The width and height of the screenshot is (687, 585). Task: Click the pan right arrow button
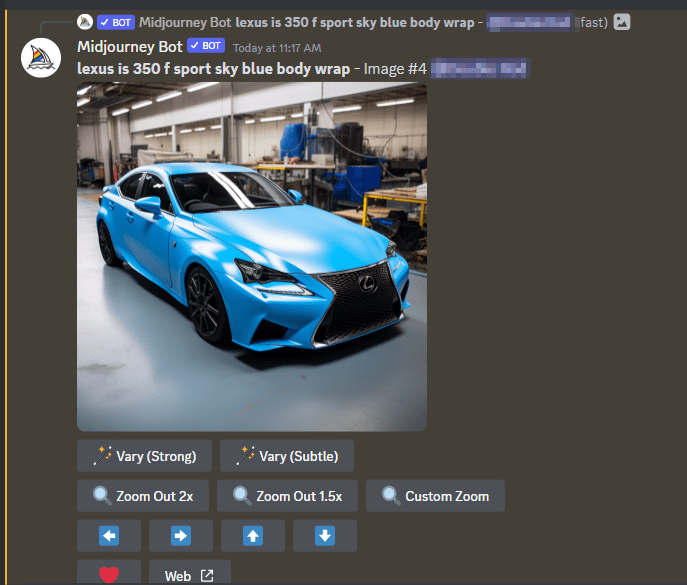coord(180,536)
